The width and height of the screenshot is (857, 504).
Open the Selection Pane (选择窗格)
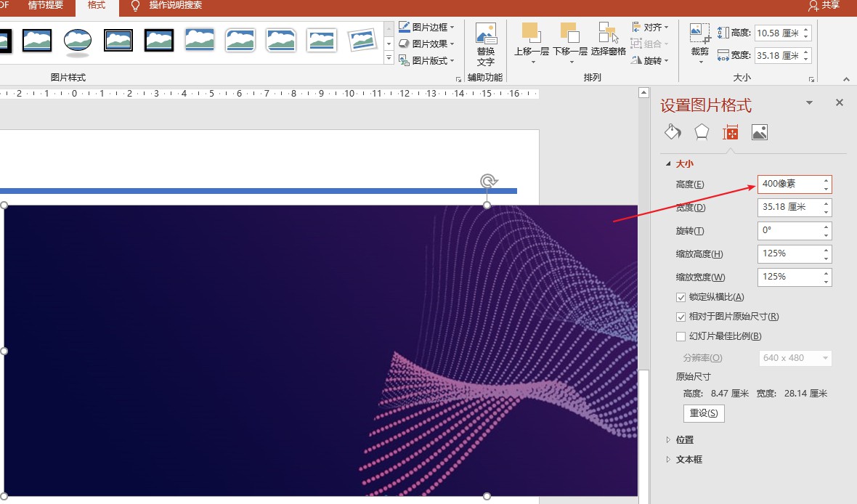(x=608, y=33)
